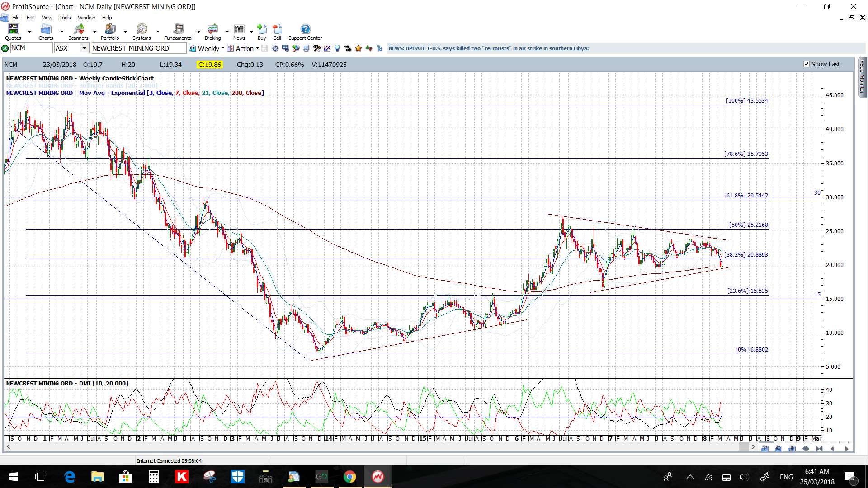Open File Explorer from the taskbar
The image size is (868, 488).
97,477
